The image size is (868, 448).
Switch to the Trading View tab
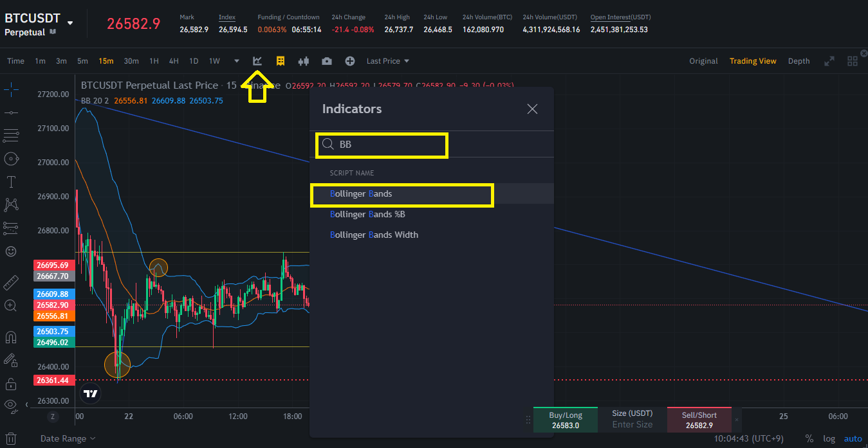coord(753,61)
